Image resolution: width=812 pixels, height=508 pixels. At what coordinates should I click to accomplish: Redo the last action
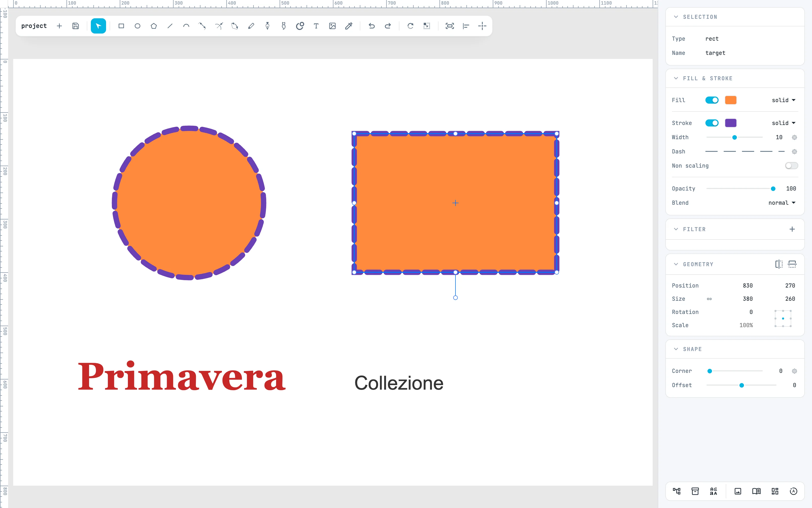pyautogui.click(x=388, y=26)
